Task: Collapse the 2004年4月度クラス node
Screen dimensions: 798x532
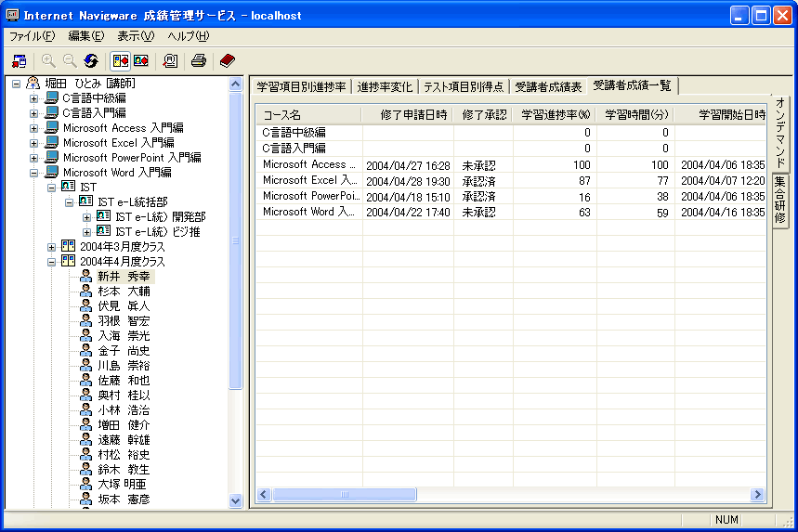Action: pyautogui.click(x=51, y=262)
